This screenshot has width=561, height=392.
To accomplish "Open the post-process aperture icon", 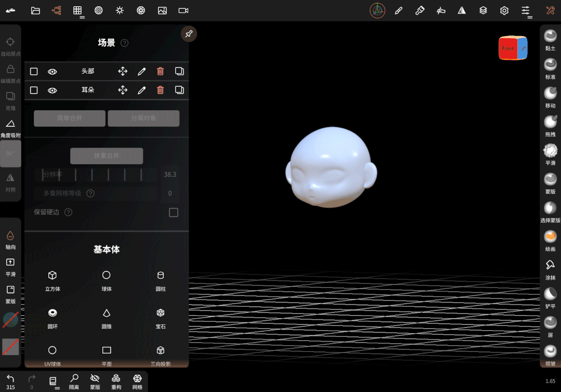I will click(x=141, y=11).
